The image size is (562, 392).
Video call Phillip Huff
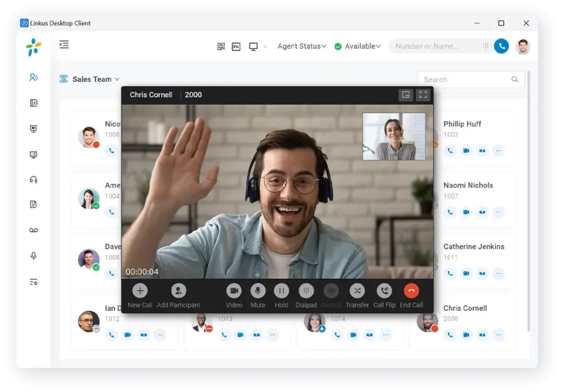click(466, 151)
